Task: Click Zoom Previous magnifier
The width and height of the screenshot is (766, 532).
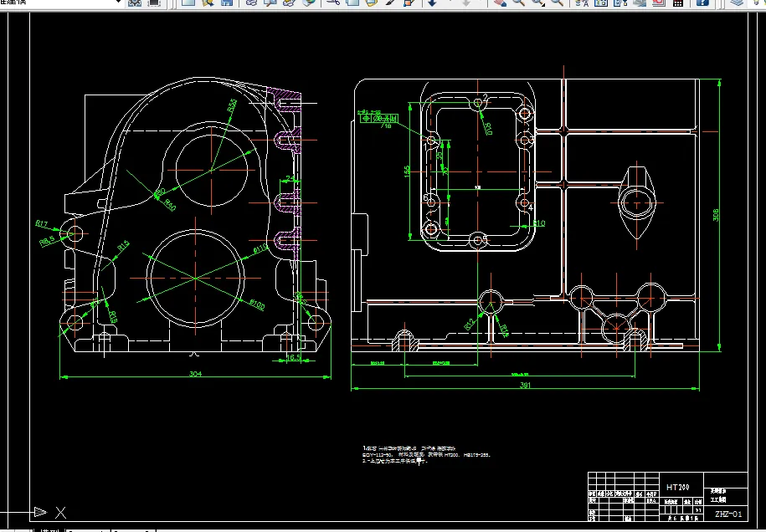Action: point(557,3)
